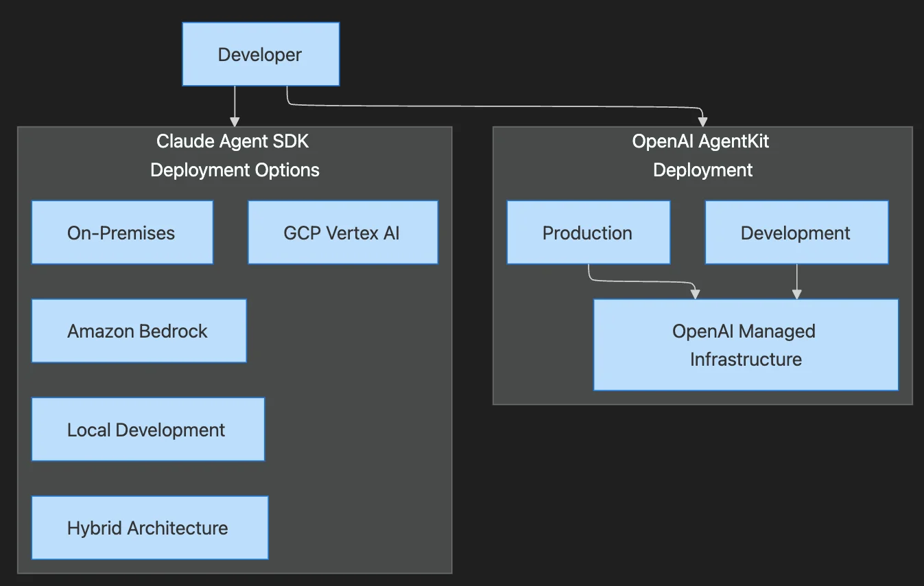Click the arrow from Development to Managed Infrastructure
The image size is (924, 586).
click(796, 280)
